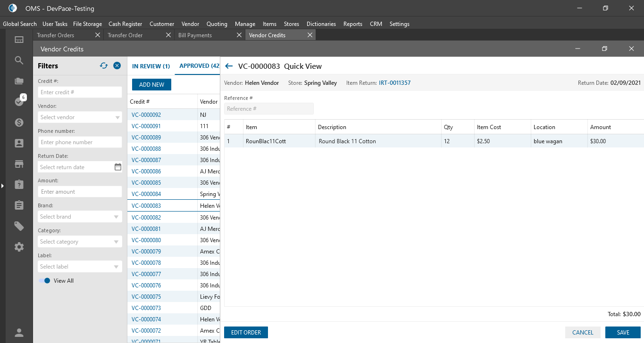
Task: Refresh filters with the sync icon
Action: tap(104, 66)
